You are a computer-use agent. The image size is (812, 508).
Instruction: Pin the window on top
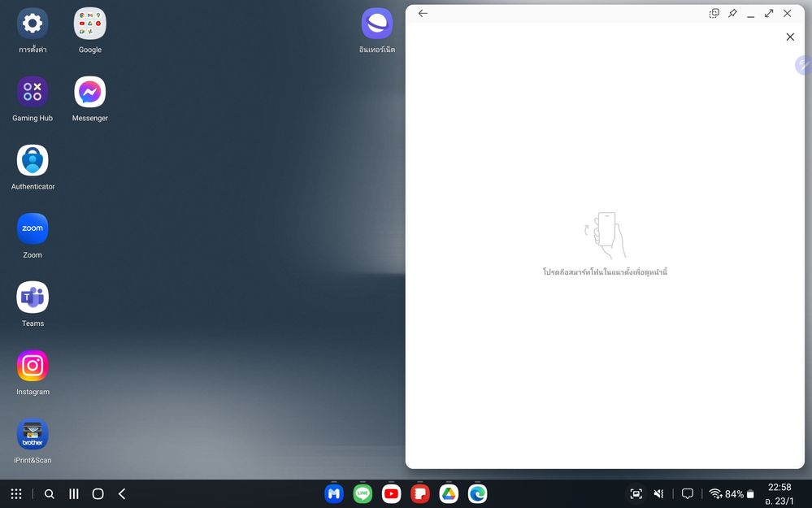[x=733, y=14]
